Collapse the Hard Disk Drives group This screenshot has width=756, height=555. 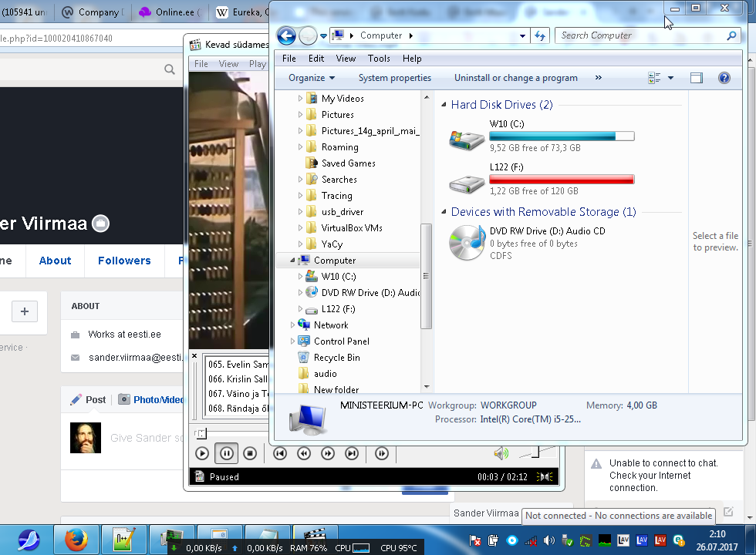(444, 105)
